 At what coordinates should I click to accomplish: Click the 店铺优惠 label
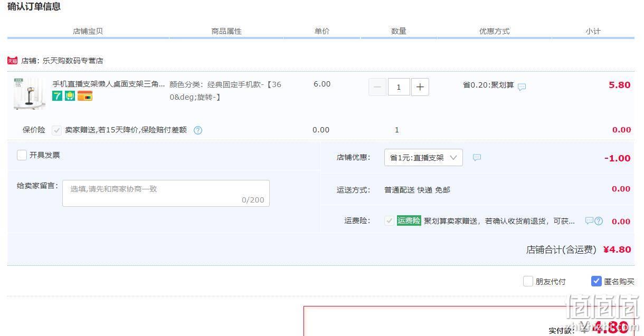coord(354,157)
